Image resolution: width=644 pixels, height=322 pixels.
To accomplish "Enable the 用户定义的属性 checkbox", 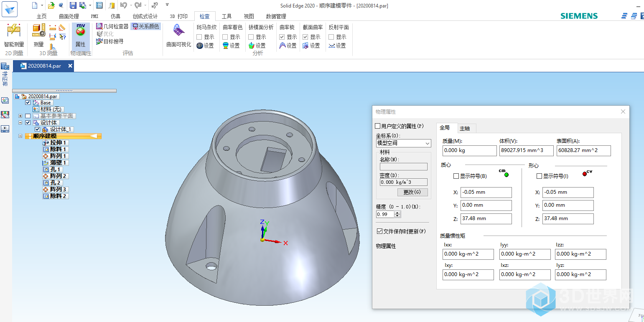I will [x=378, y=126].
